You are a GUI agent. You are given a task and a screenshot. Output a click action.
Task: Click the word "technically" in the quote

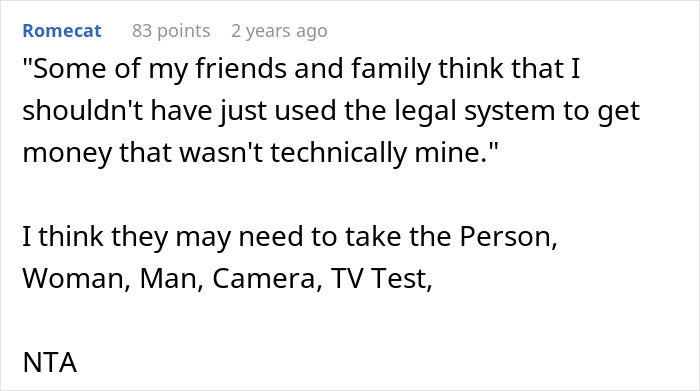(338, 153)
